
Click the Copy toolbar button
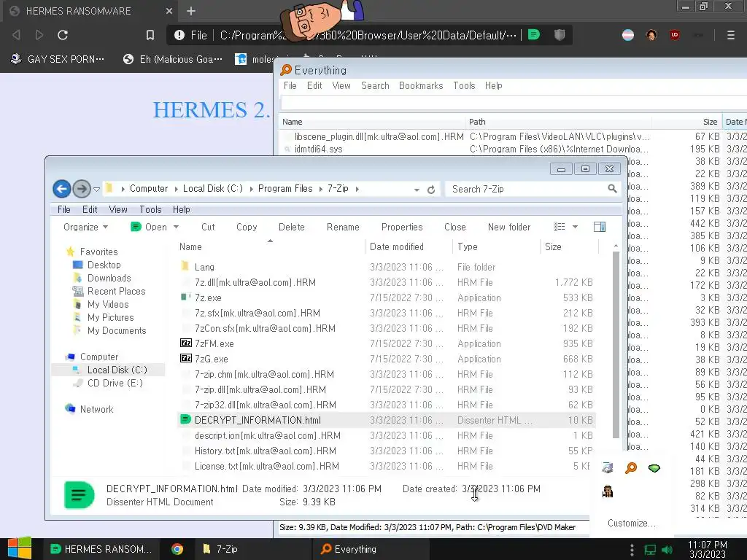247,227
